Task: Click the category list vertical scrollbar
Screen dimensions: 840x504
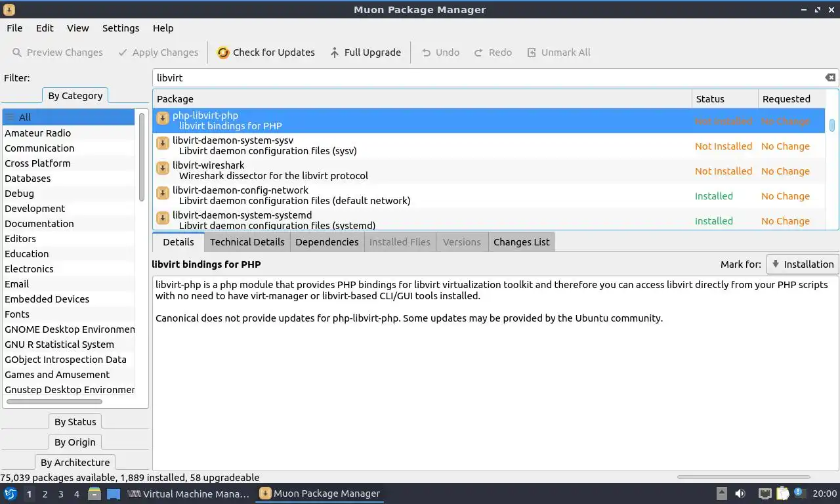Action: (142, 156)
